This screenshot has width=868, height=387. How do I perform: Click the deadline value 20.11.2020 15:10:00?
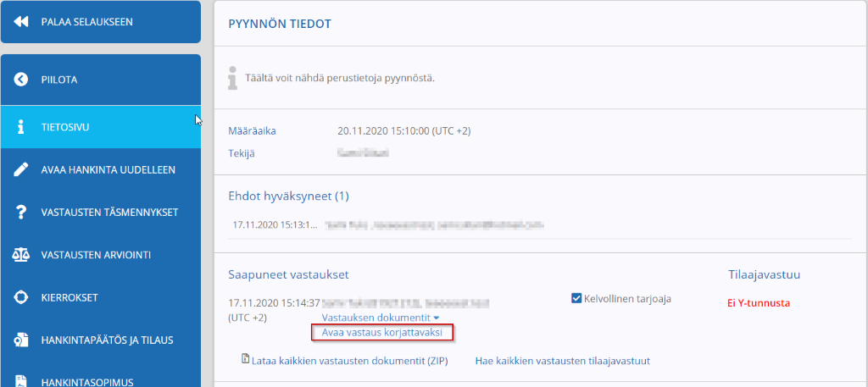coord(404,131)
